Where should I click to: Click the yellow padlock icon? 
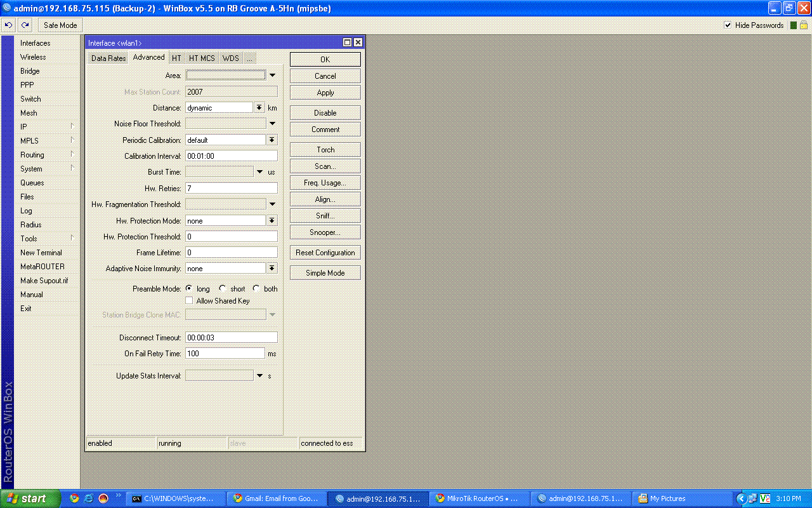click(803, 25)
